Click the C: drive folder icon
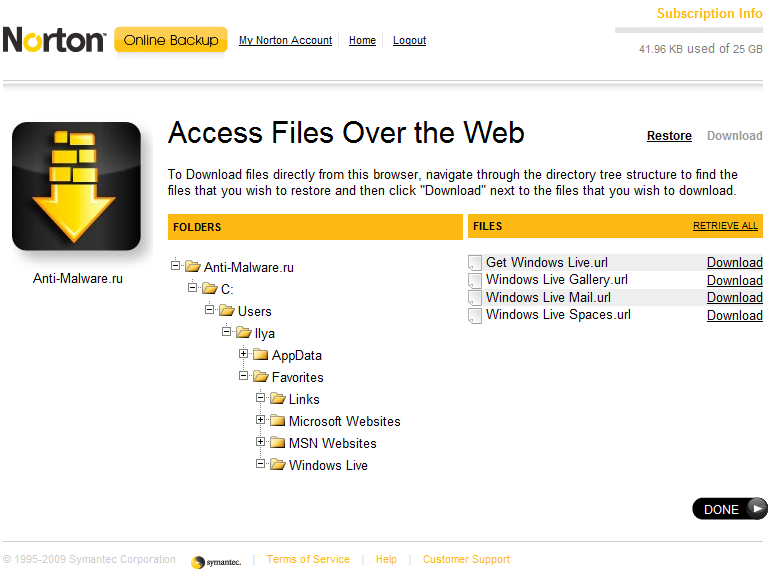Image resolution: width=774 pixels, height=571 pixels. tap(210, 289)
